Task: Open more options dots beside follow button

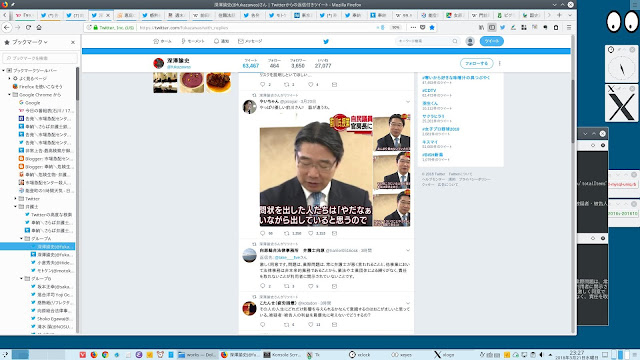Action: 500,63
